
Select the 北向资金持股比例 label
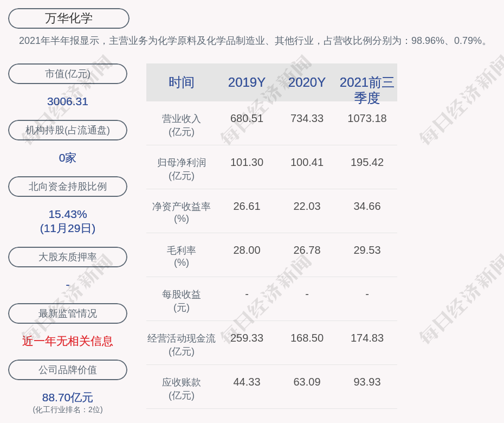pyautogui.click(x=68, y=187)
